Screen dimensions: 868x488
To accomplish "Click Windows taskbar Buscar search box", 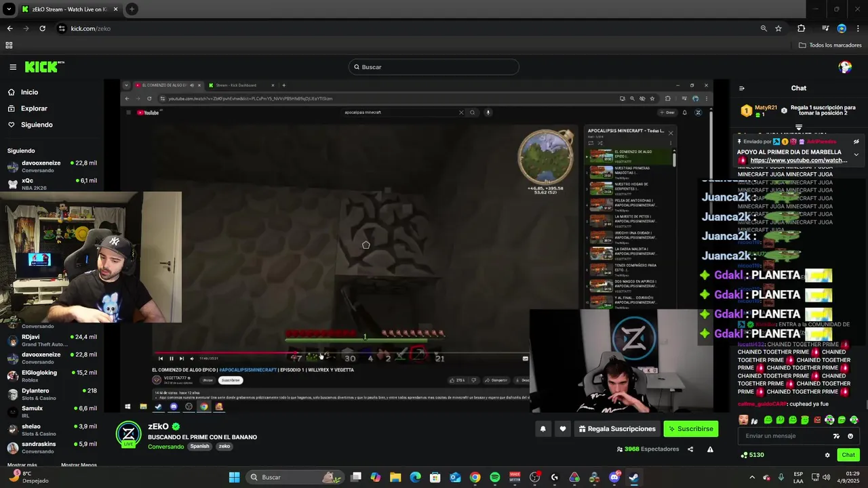I will point(294,477).
